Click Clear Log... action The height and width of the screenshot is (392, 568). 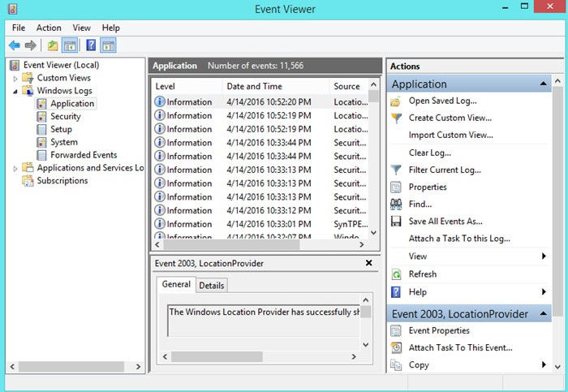coord(430,153)
